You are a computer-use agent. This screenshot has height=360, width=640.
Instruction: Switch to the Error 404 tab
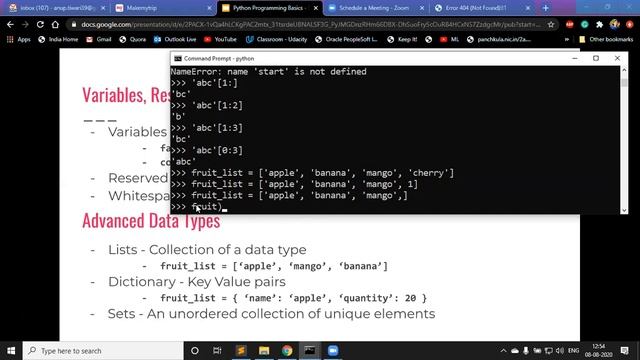click(482, 8)
